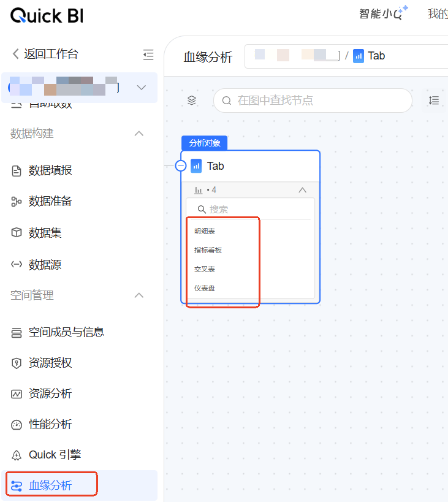The image size is (448, 502).
Task: Click the 在图中查找节点 search field
Action: (313, 101)
